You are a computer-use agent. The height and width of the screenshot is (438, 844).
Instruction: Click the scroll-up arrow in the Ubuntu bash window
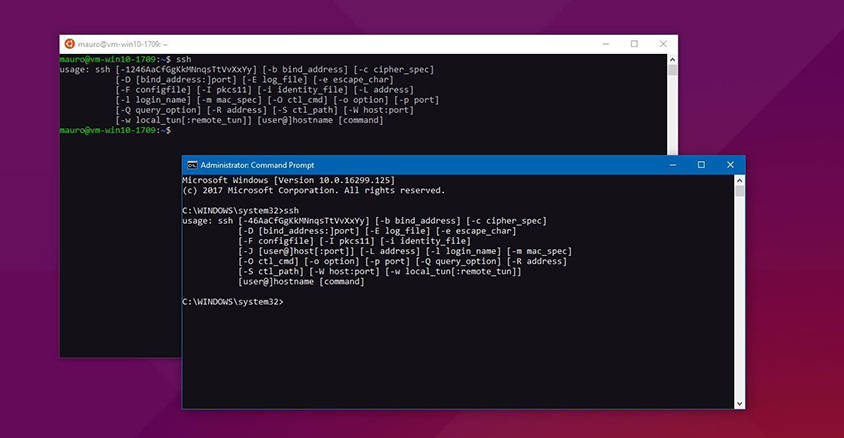pyautogui.click(x=672, y=59)
